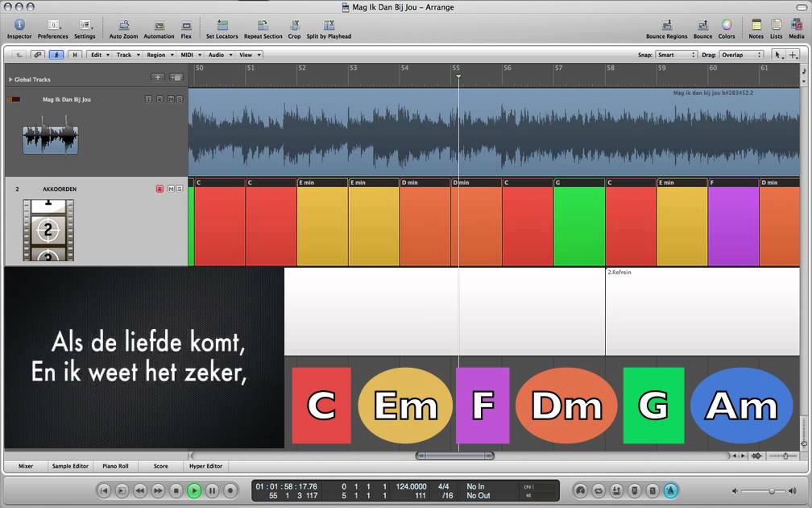Open the Lists panel icon
812x508 pixels.
pos(776,28)
